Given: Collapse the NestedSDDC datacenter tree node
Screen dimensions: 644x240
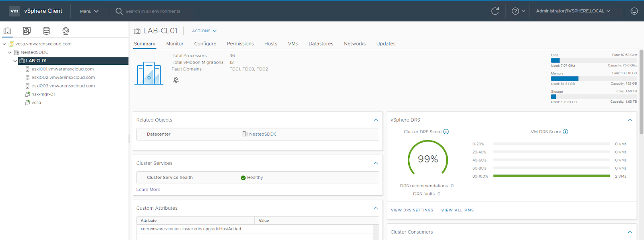Looking at the screenshot, I should click(x=10, y=52).
